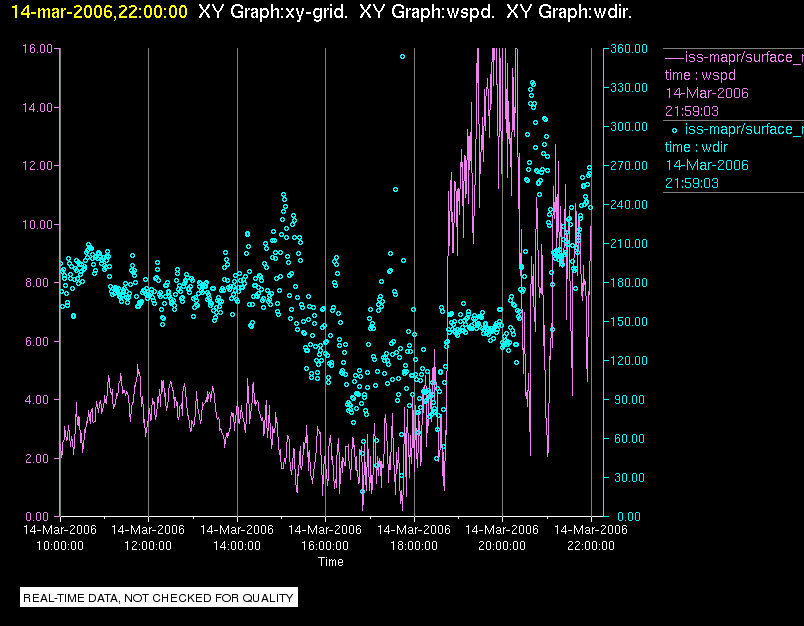Click the magenta wspd line sample in legend

click(674, 56)
